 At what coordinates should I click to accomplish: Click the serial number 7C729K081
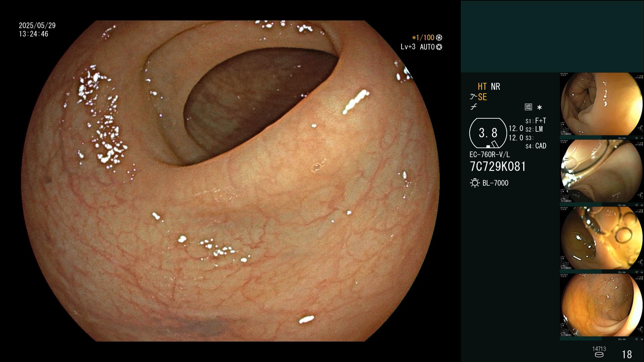tap(498, 167)
